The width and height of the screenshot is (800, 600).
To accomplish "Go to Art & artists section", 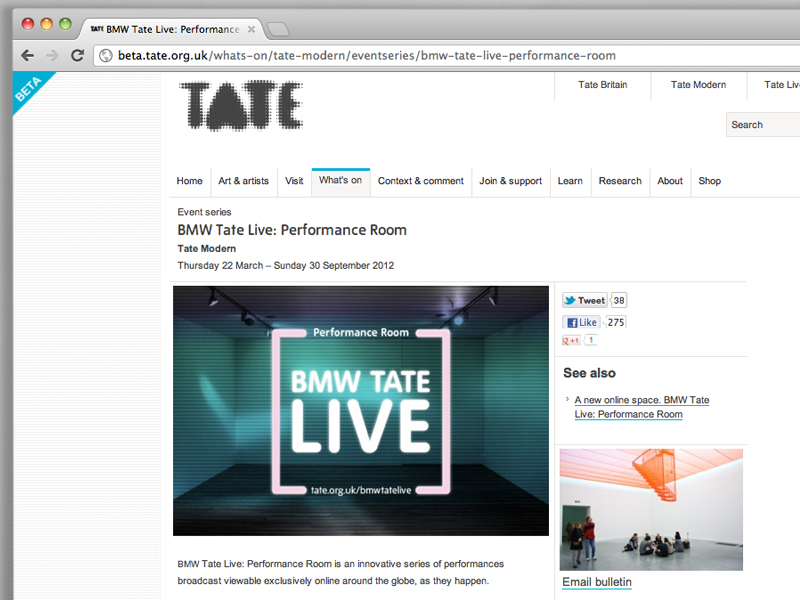I will (243, 181).
